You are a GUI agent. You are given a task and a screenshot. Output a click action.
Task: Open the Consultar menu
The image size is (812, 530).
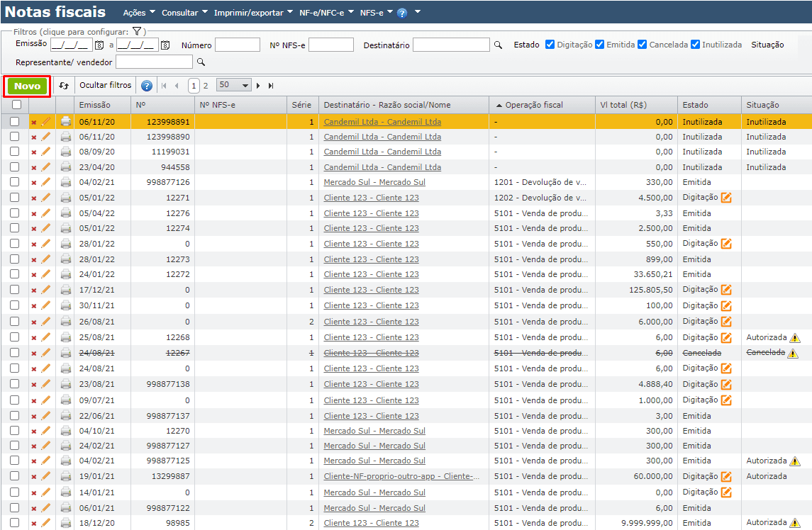pos(184,13)
